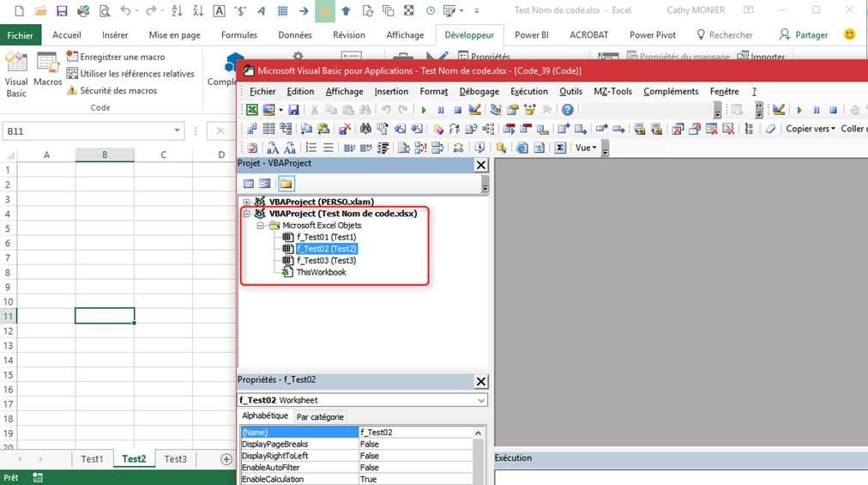This screenshot has height=485, width=868.
Task: Click the save icon in VBA standard toolbar
Action: (293, 110)
